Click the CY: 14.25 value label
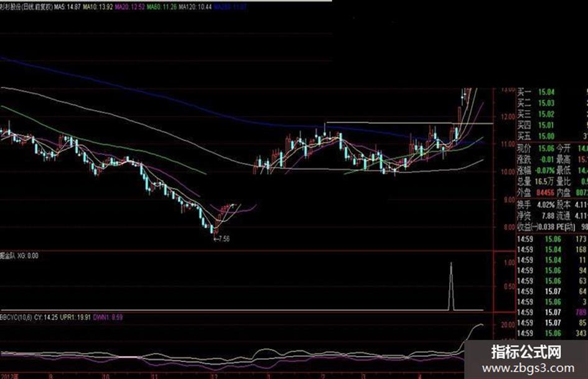The height and width of the screenshot is (379, 588). [x=46, y=317]
